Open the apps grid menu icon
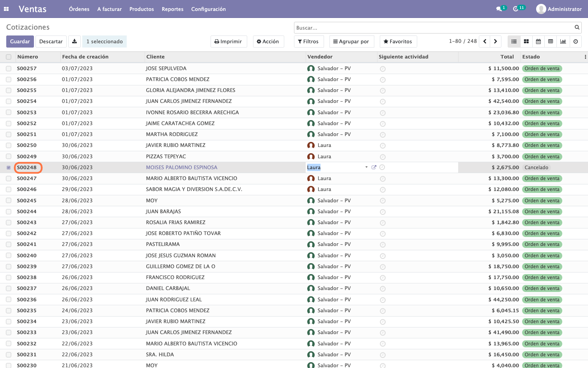Image resolution: width=588 pixels, height=368 pixels. 6,9
